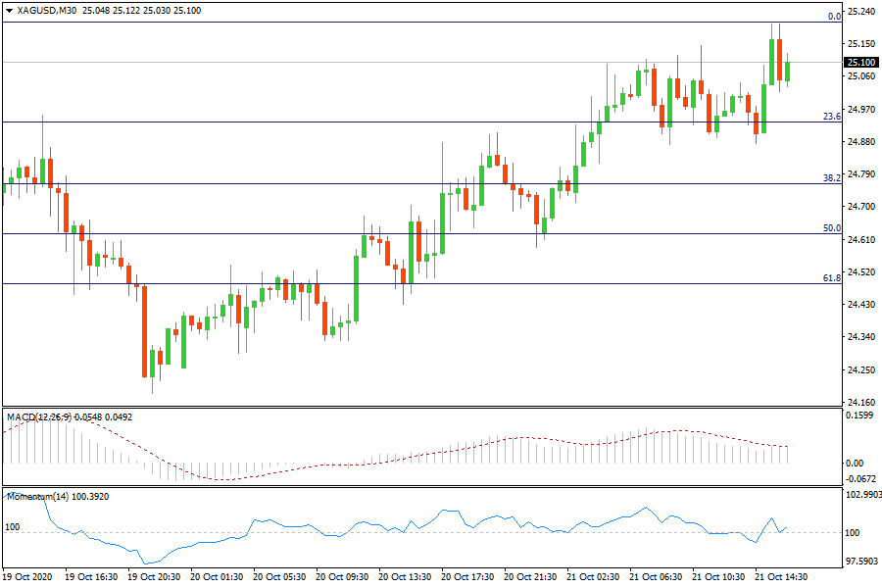The width and height of the screenshot is (882, 588).
Task: Click the 25.240 price axis label
Action: pyautogui.click(x=860, y=12)
